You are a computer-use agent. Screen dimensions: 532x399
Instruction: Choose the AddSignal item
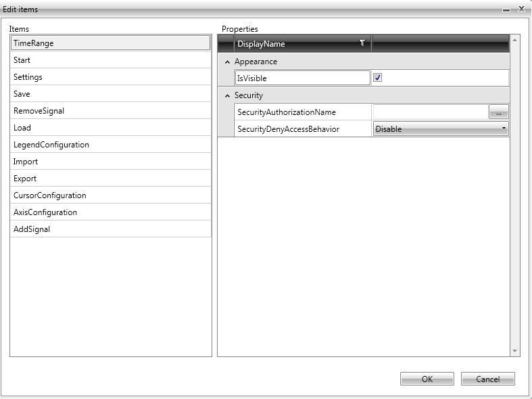coord(111,229)
